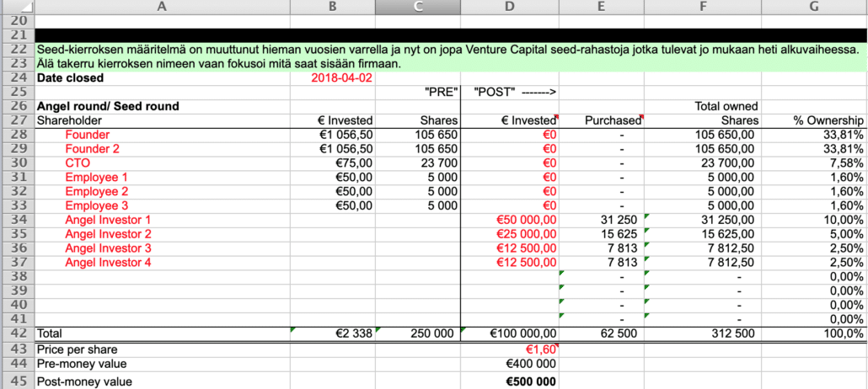Select column F header
Viewport: 868px width, 389px height.
tap(703, 8)
